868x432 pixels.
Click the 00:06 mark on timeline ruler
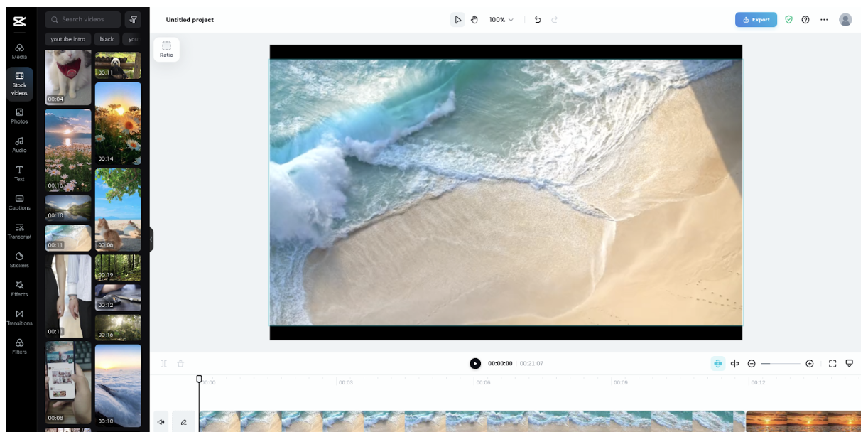(482, 382)
